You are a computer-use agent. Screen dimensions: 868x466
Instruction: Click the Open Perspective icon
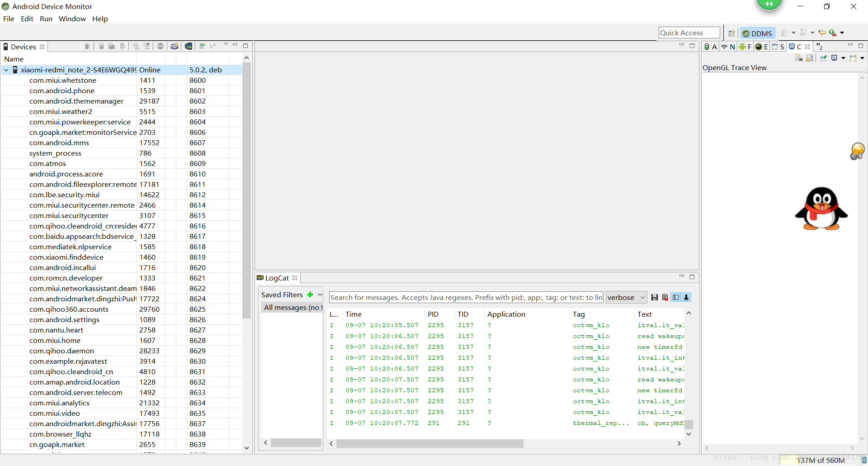pyautogui.click(x=731, y=33)
